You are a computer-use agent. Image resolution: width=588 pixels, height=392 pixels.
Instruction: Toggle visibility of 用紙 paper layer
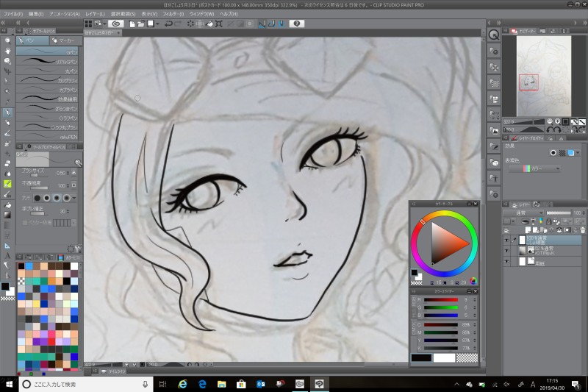coord(506,261)
